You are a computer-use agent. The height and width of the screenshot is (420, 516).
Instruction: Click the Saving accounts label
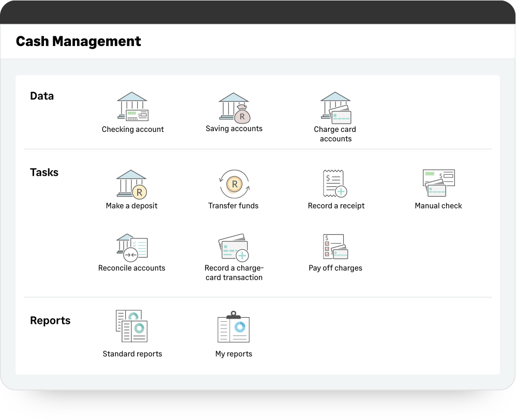coord(234,129)
